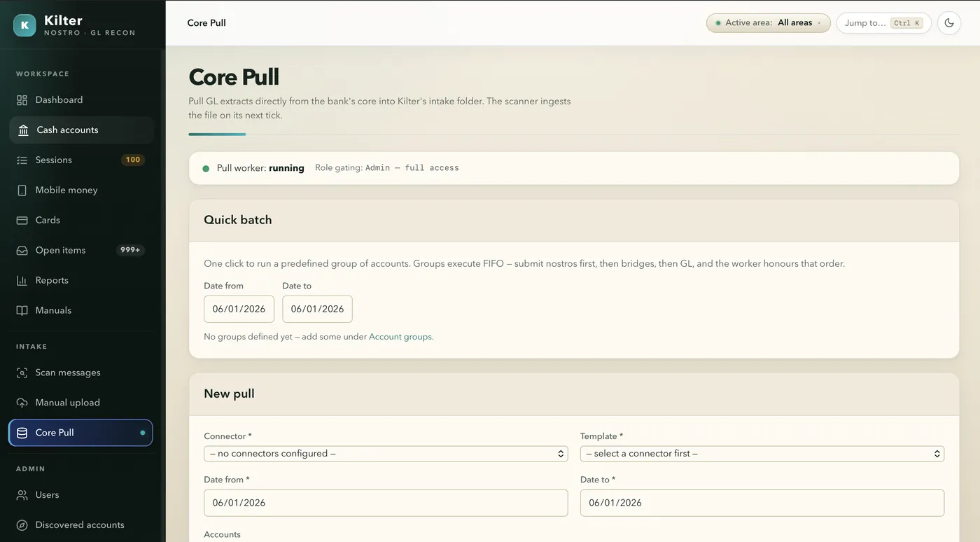Toggle dark mode moon icon

pyautogui.click(x=949, y=23)
